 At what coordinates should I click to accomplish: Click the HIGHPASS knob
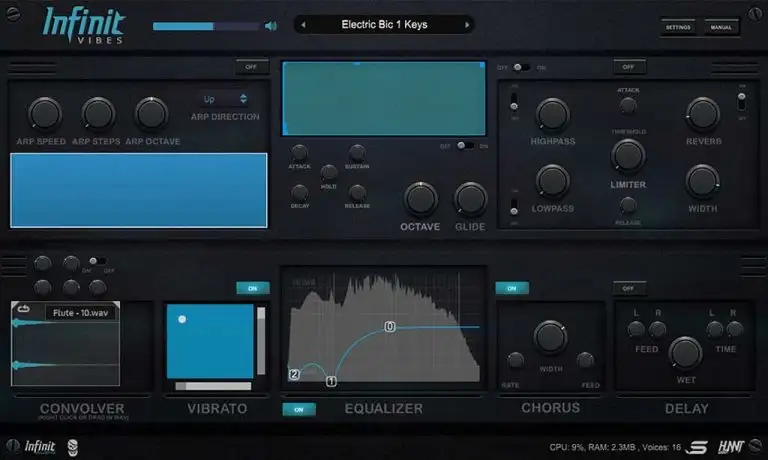[x=552, y=115]
